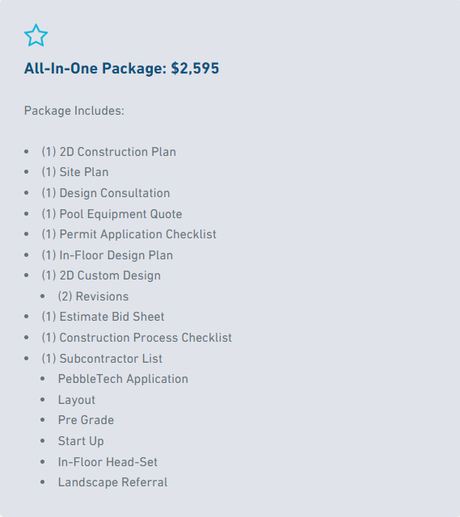This screenshot has width=460, height=517.
Task: Select Permit Application Checklist entry
Action: [129, 234]
